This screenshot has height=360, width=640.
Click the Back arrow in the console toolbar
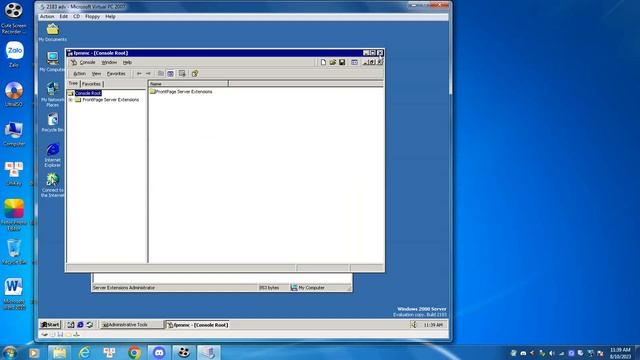coord(139,73)
